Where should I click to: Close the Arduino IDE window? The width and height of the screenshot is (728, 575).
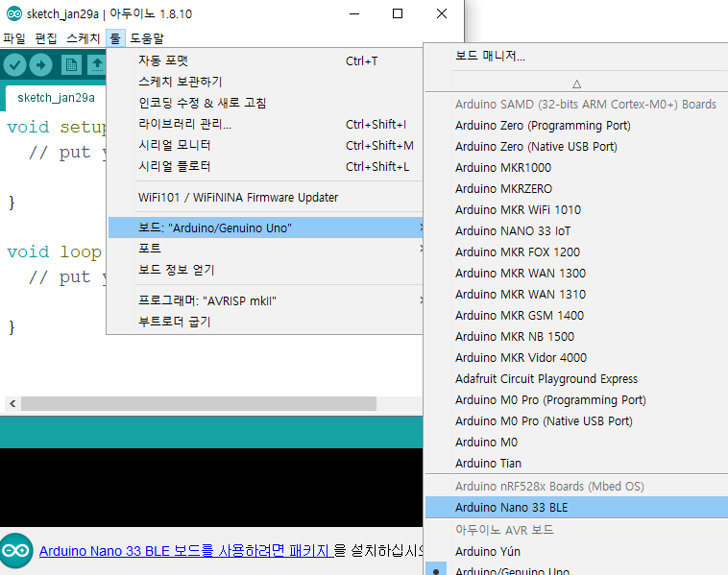tap(442, 14)
